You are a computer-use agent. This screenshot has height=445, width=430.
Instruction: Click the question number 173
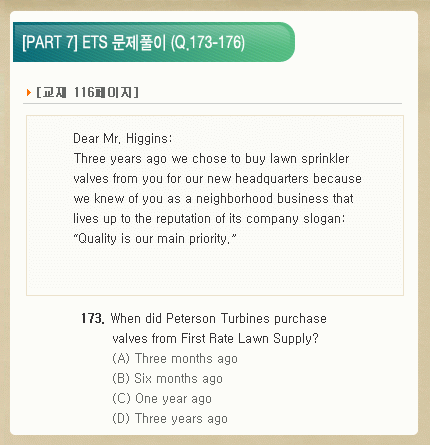click(93, 319)
